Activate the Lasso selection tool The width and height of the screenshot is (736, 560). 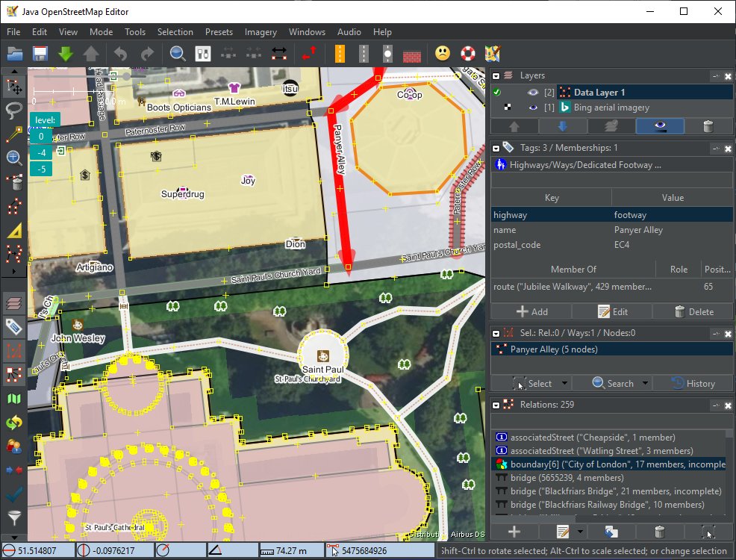14,111
